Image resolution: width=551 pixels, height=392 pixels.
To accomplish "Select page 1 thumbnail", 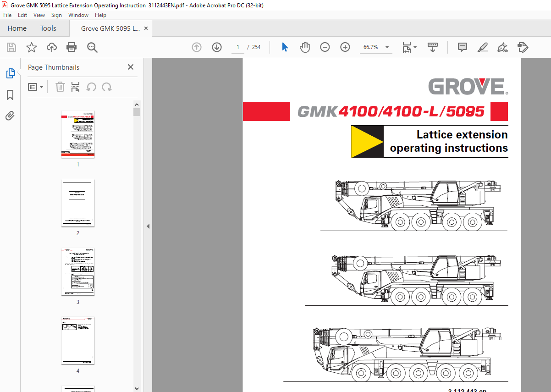I will point(78,134).
